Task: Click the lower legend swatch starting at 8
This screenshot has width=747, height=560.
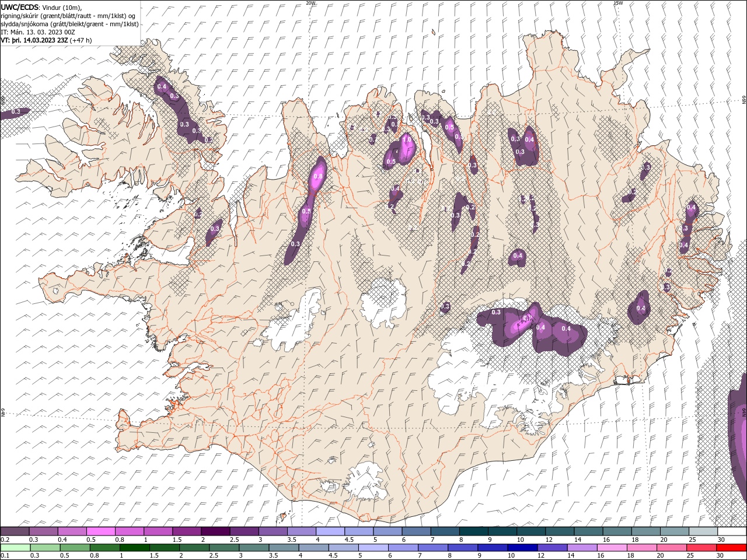Action: 463,548
